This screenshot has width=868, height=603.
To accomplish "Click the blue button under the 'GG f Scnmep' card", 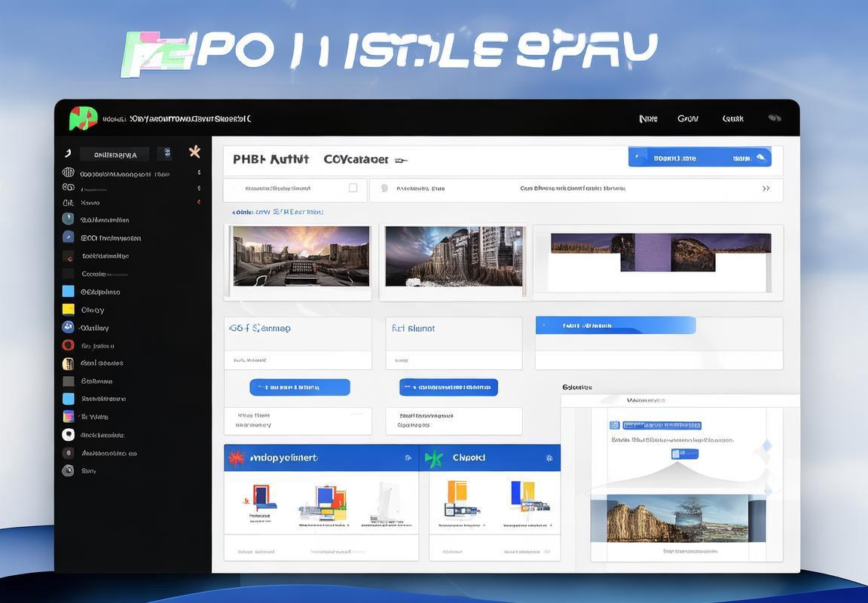I will 299,387.
